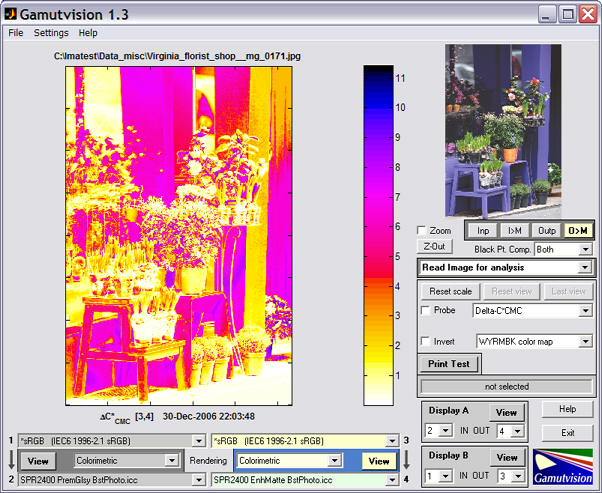Open the Help menu

(88, 33)
